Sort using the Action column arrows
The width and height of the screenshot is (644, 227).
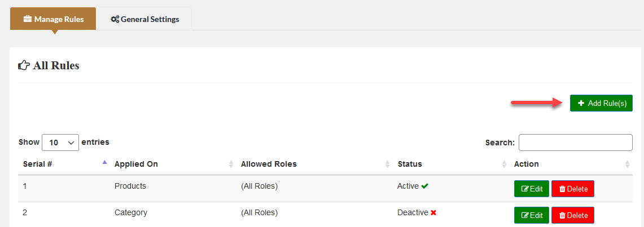[628, 164]
